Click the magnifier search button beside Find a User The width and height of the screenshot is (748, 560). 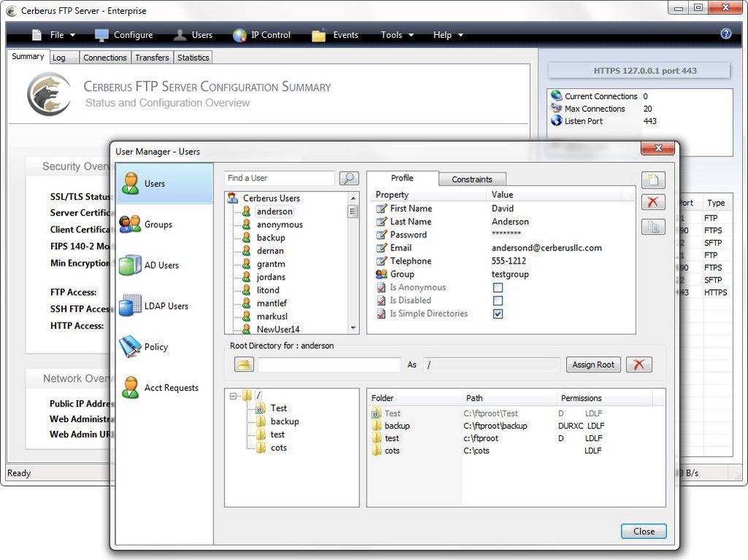[348, 178]
